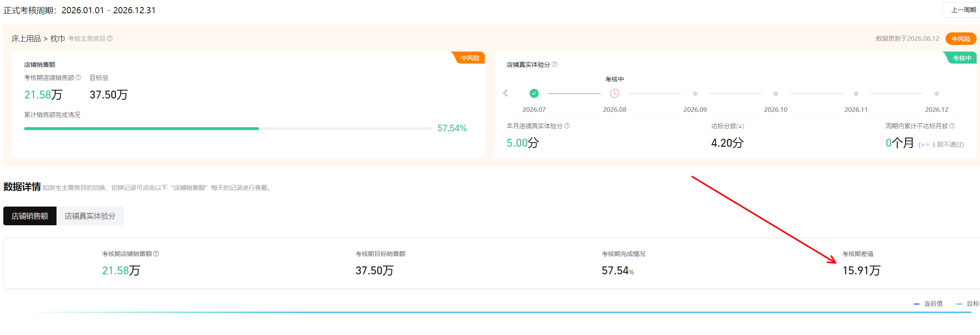
Task: Click the 上一周期 button
Action: tap(962, 10)
